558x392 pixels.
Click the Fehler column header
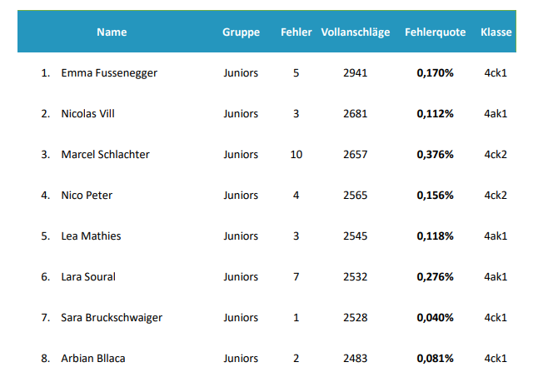296,32
